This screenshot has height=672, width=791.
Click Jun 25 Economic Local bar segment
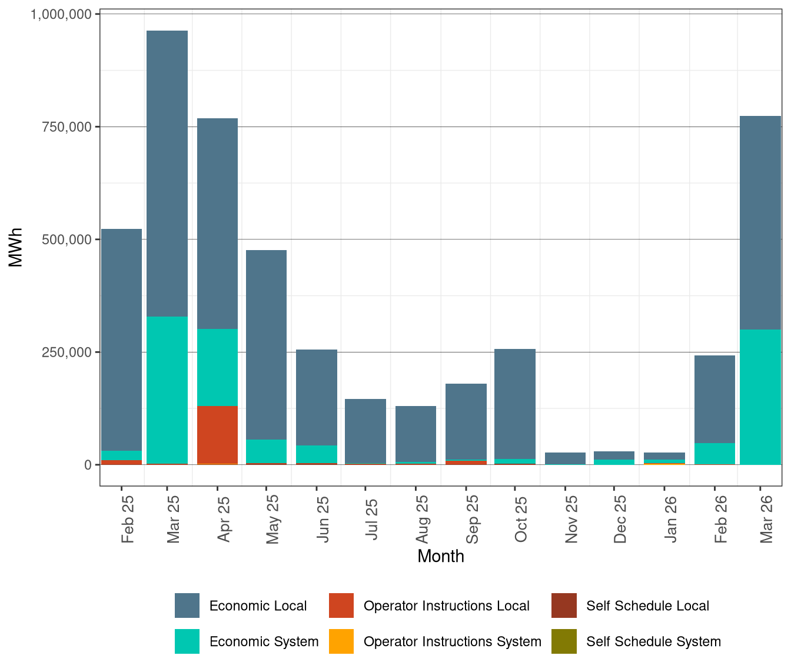(317, 397)
